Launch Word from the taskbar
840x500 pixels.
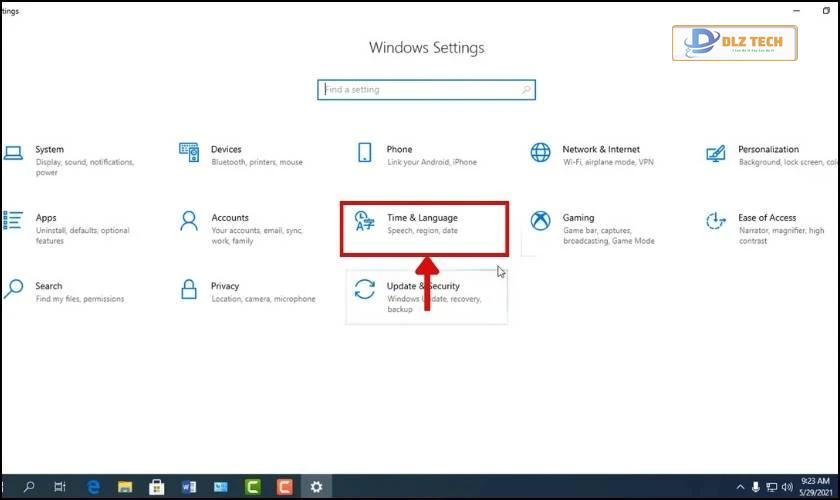[189, 487]
